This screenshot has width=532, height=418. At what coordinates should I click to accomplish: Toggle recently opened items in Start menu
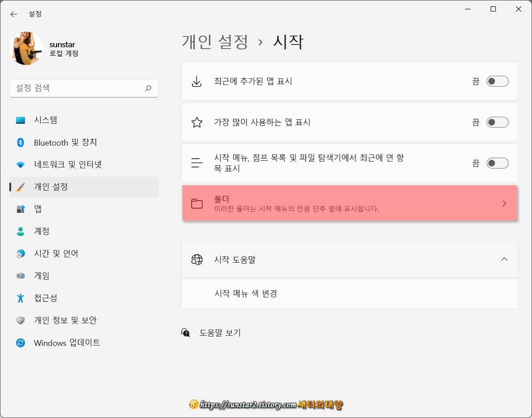pos(497,163)
